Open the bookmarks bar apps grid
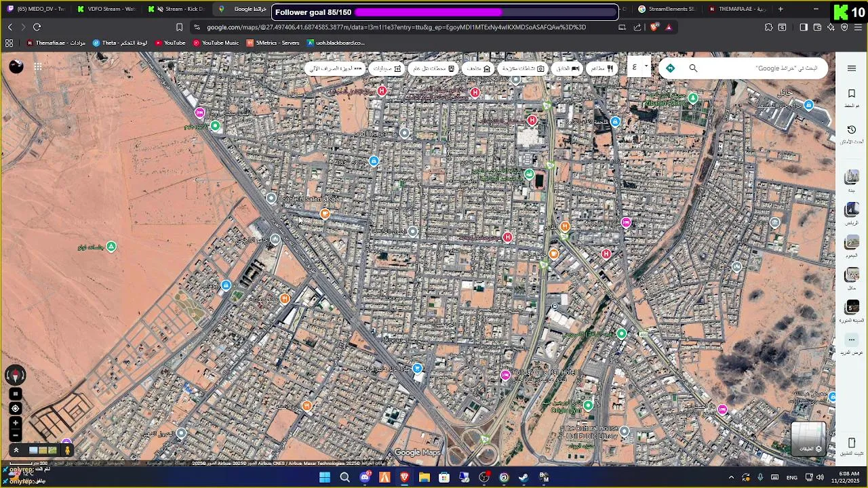Screen dimensions: 868x488 point(9,43)
